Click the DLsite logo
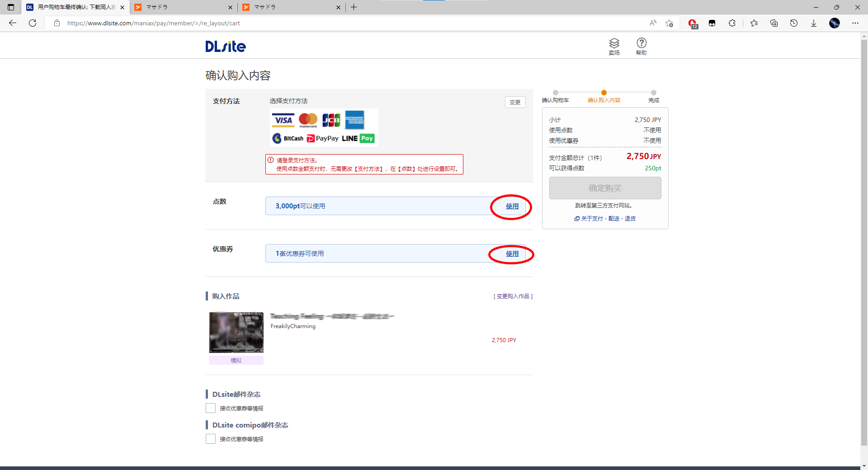This screenshot has width=868, height=470. (226, 46)
